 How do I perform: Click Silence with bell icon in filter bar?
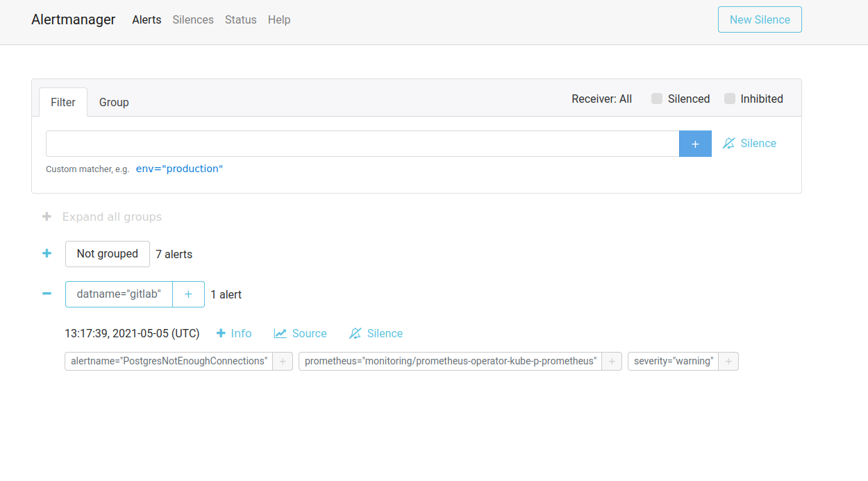[749, 143]
